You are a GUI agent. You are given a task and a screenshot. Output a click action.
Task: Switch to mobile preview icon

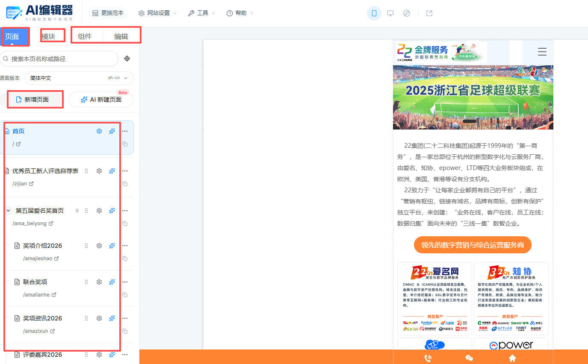(374, 13)
